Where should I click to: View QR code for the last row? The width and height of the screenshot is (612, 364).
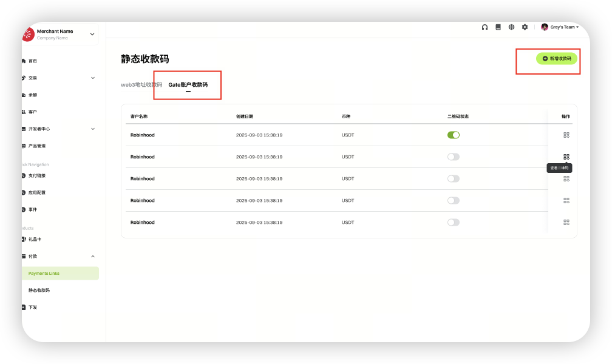[x=566, y=222]
